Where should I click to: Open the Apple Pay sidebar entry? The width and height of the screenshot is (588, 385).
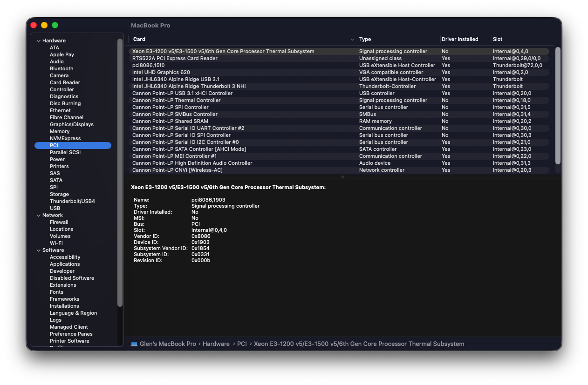(x=62, y=54)
